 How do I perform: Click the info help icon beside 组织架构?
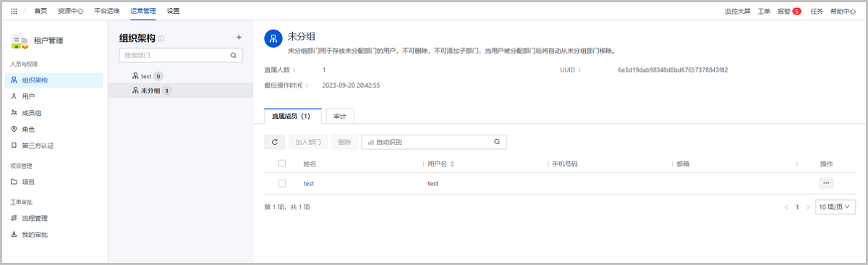[x=161, y=38]
